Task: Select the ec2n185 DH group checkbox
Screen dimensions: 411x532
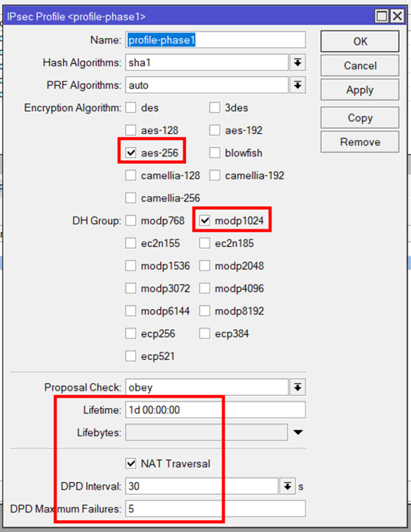Action: 204,243
